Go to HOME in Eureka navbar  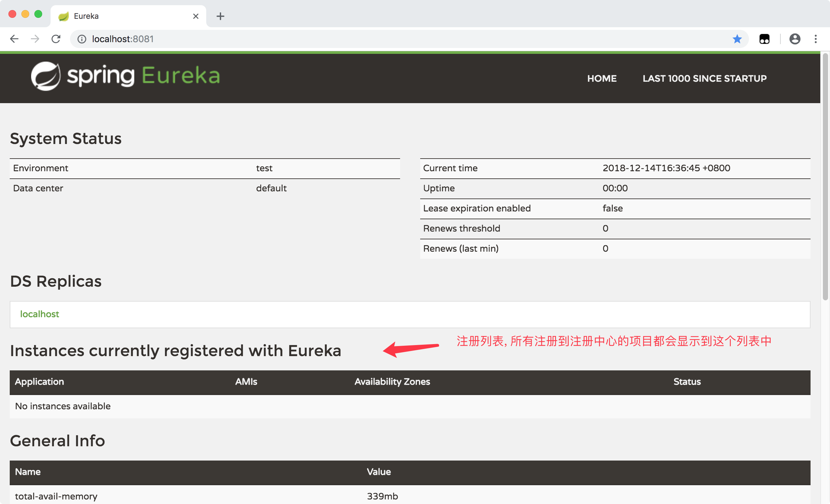pos(602,78)
